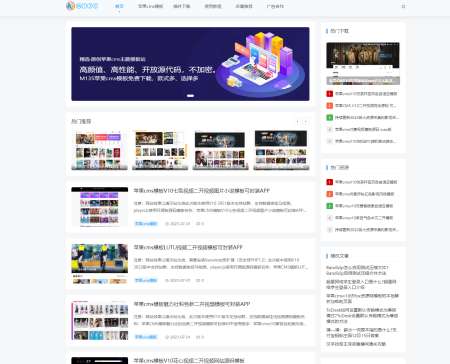Open the search icon in the top-right header

403,6
